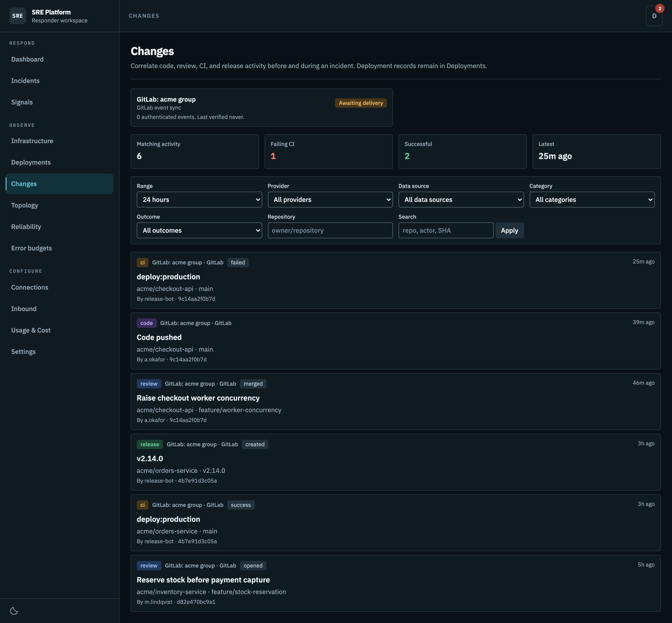
Task: Select Changes in sidebar
Action: [59, 184]
